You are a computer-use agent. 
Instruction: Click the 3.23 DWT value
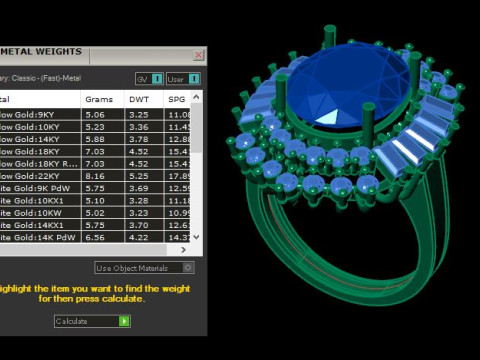coord(139,213)
